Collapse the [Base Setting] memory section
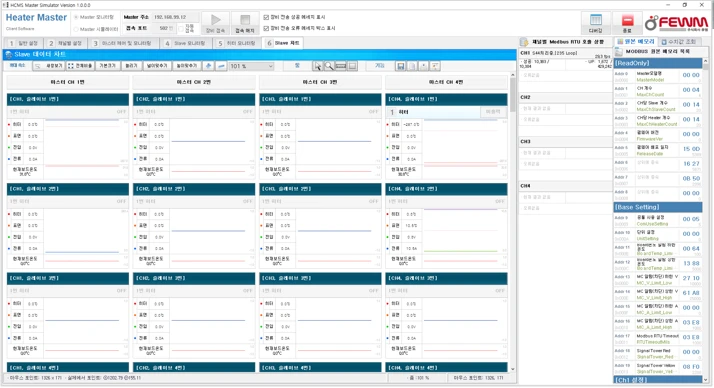 click(658, 207)
